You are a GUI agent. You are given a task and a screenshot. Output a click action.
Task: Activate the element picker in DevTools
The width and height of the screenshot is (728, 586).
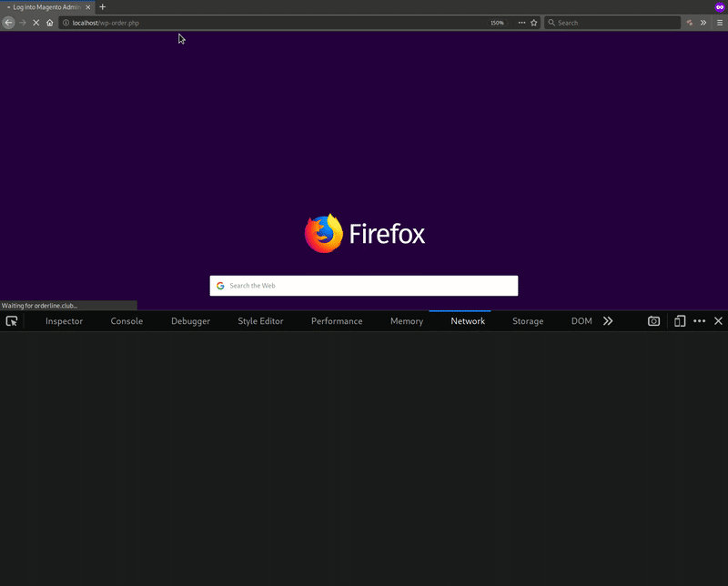point(12,321)
